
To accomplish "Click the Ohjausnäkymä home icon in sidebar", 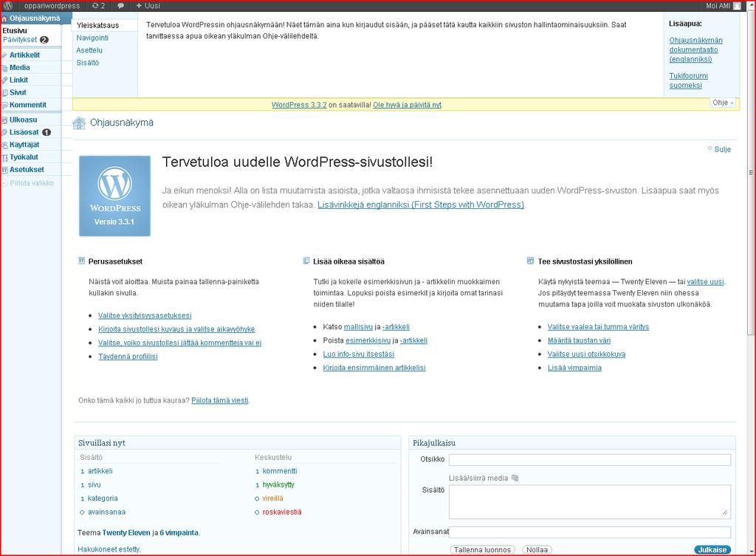I will pyautogui.click(x=4, y=18).
